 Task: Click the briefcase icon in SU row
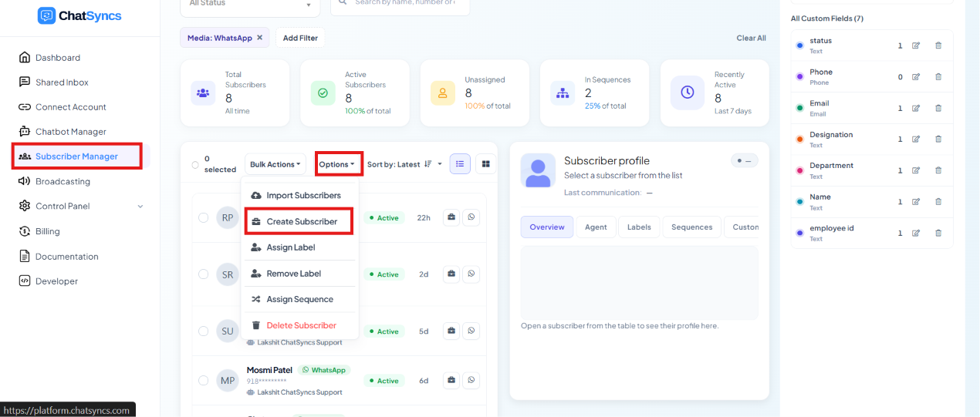click(451, 331)
